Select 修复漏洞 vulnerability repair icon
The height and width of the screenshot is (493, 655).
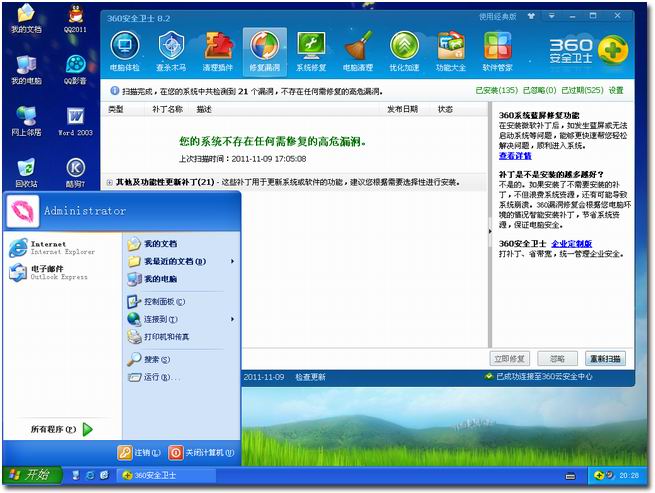click(264, 51)
